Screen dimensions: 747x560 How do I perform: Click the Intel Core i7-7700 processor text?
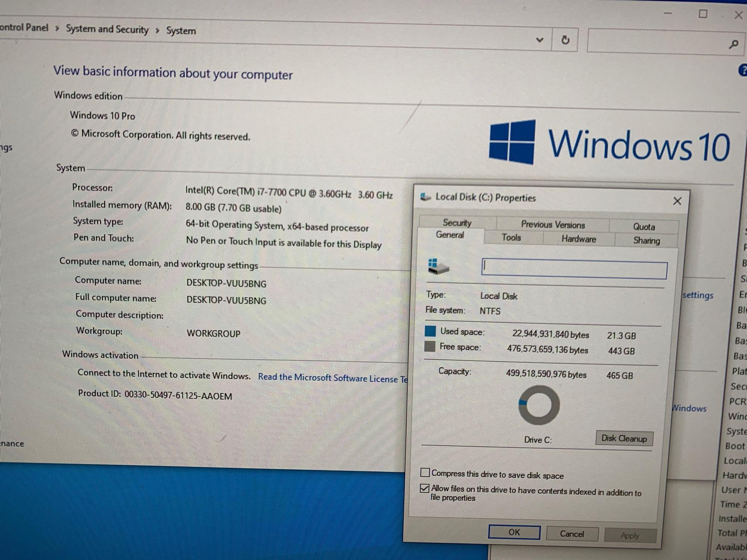click(289, 193)
